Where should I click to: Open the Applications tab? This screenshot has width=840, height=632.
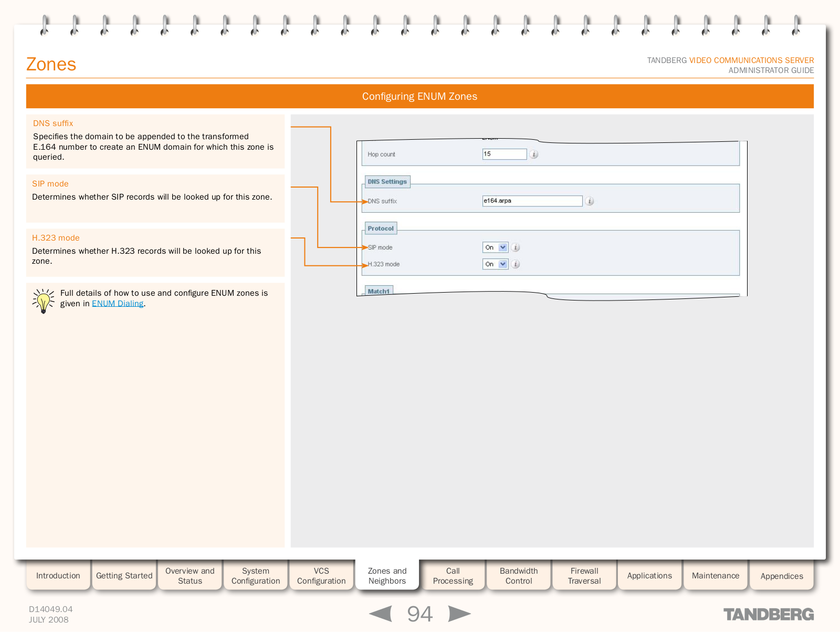tap(649, 576)
